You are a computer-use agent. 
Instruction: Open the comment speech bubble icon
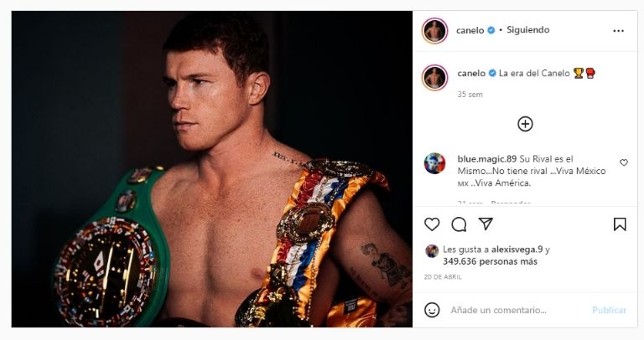(x=459, y=224)
